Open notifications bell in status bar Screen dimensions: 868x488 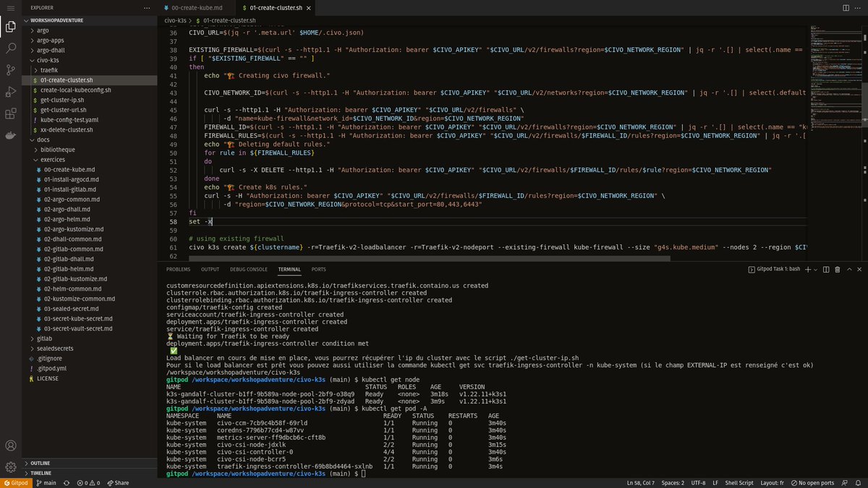click(859, 483)
